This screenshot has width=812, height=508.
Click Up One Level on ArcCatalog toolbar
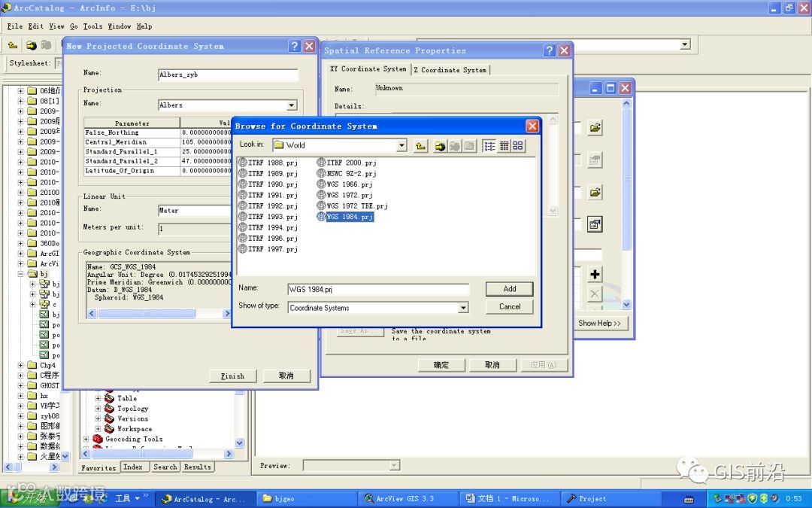(13, 45)
